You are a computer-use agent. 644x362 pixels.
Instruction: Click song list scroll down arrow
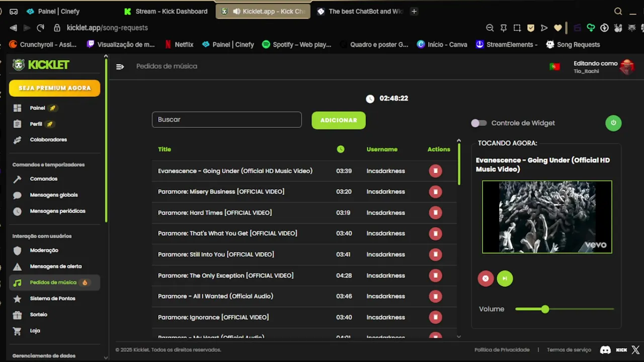click(458, 336)
